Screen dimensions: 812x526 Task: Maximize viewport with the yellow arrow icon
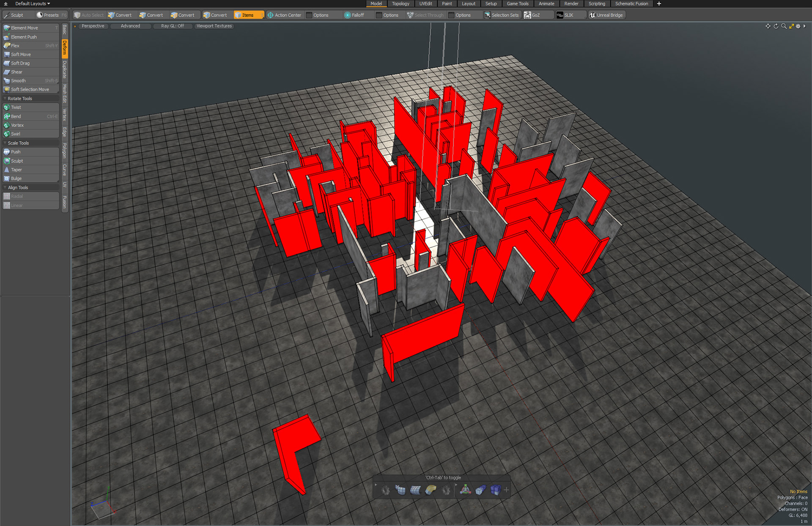[791, 26]
